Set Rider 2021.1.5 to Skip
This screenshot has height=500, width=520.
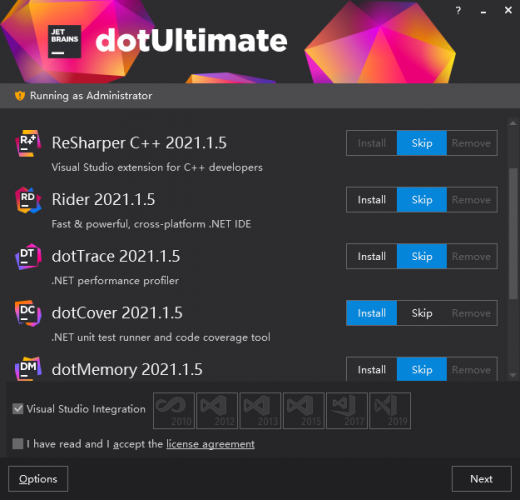[422, 200]
